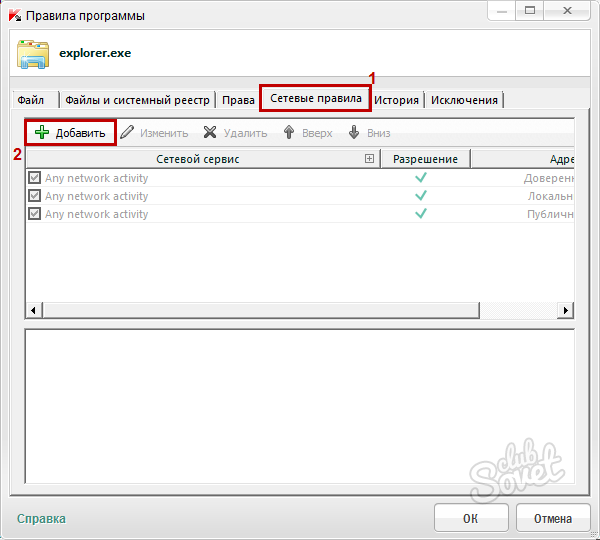This screenshot has height=540, width=600.
Task: Click the green plus Добавить icon
Action: 42,133
